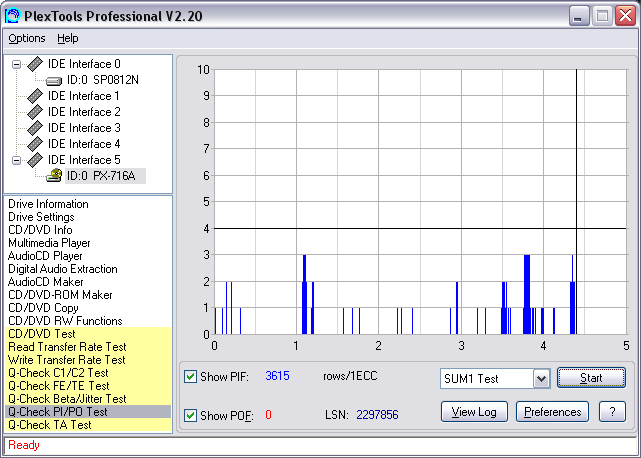
Task: Toggle the Show POF checkbox
Action: 190,415
